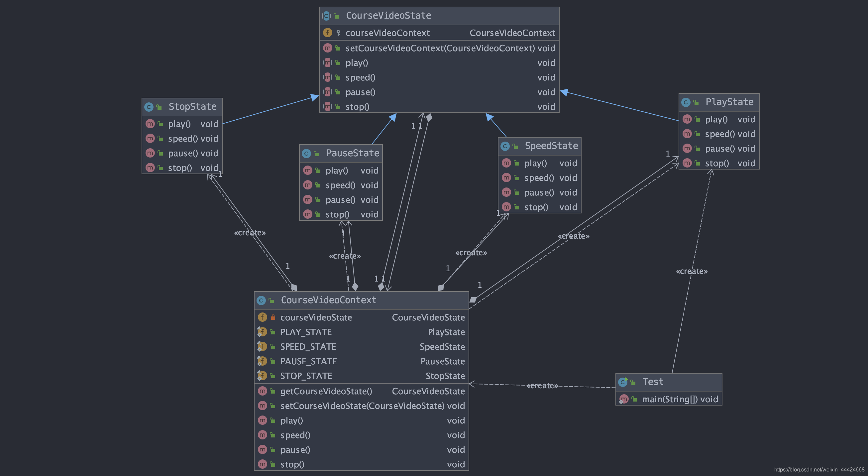Click the static field icon of SPEED_STATE

(x=262, y=347)
